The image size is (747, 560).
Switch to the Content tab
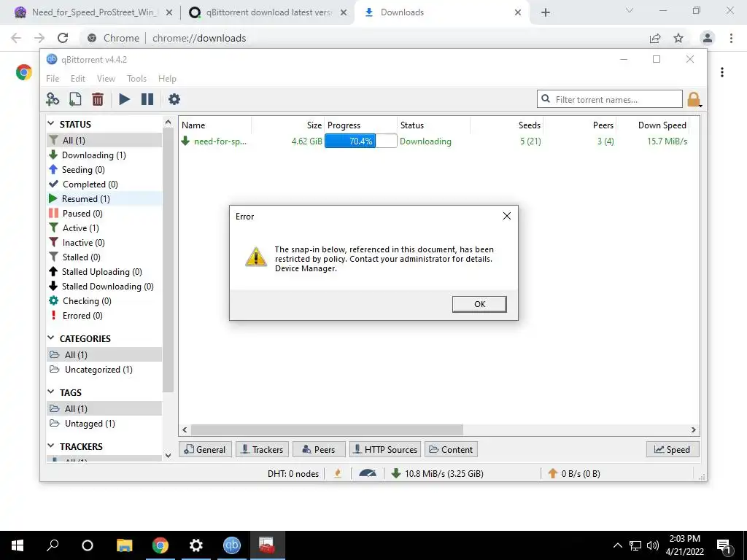coord(451,449)
